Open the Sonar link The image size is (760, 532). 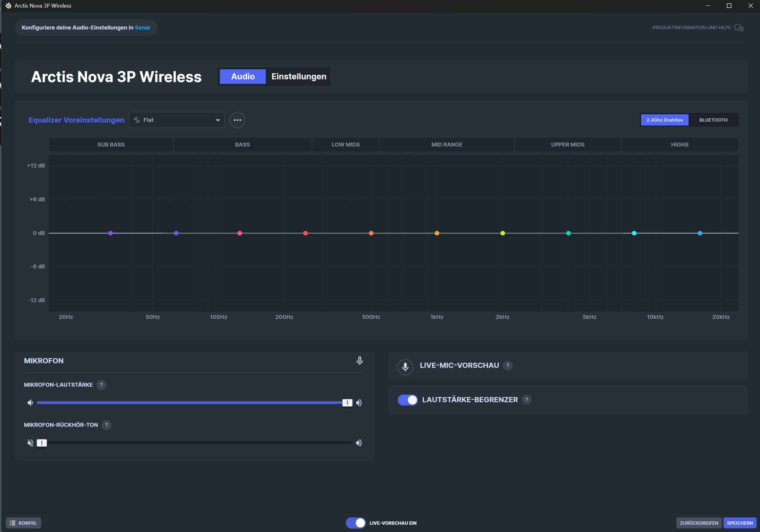click(142, 27)
